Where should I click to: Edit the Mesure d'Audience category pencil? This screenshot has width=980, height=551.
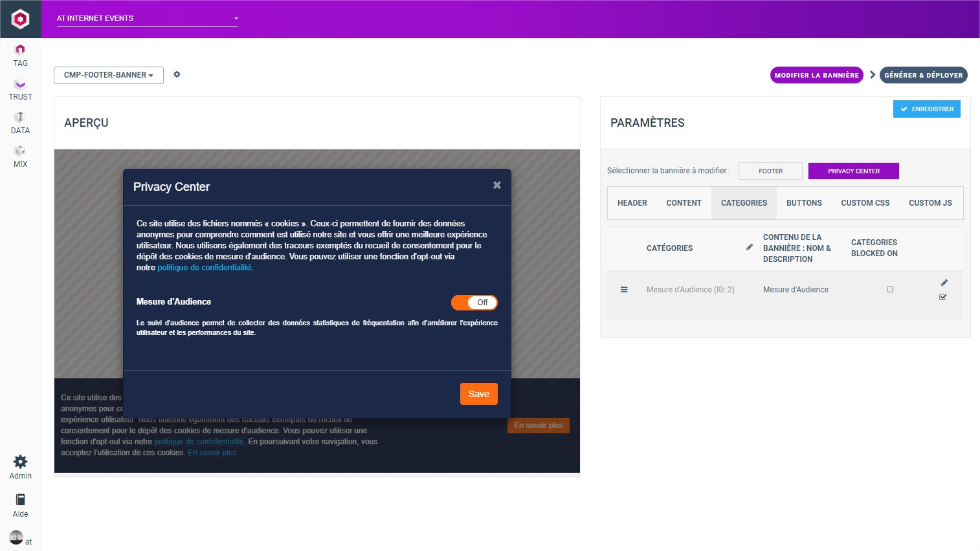click(x=944, y=283)
